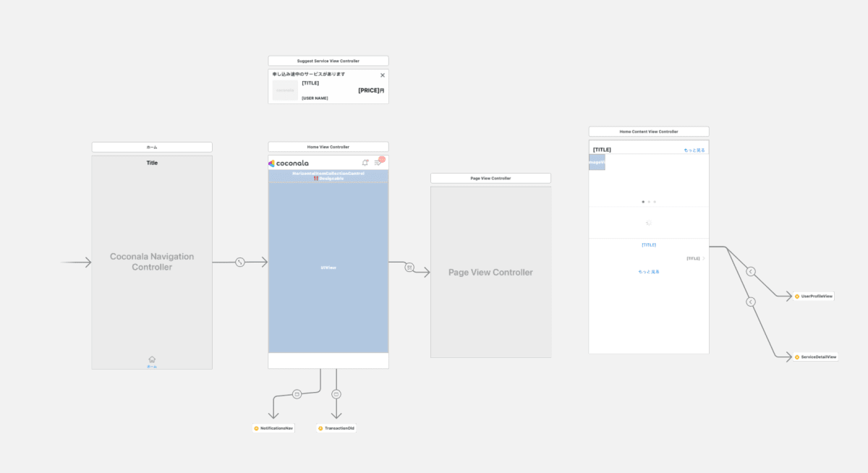868x473 pixels.
Task: Select the Title text in navigation bar
Action: pos(152,163)
